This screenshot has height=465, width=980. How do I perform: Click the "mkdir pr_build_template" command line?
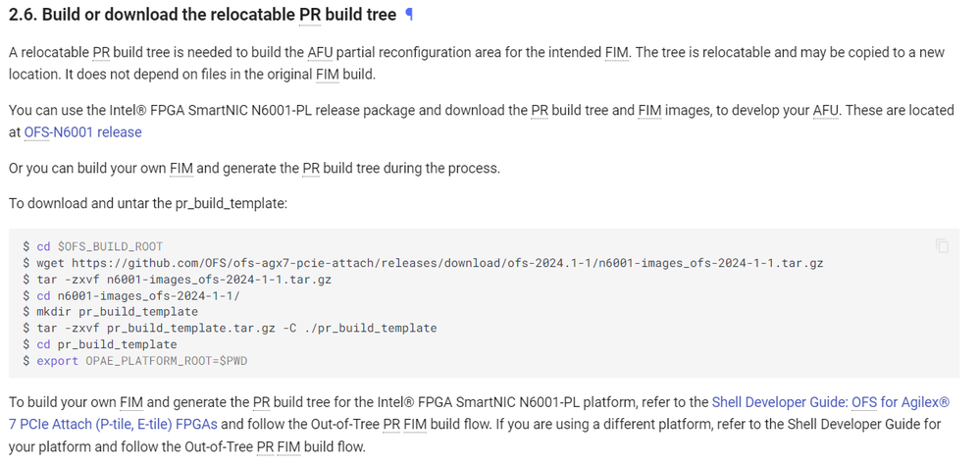[117, 312]
